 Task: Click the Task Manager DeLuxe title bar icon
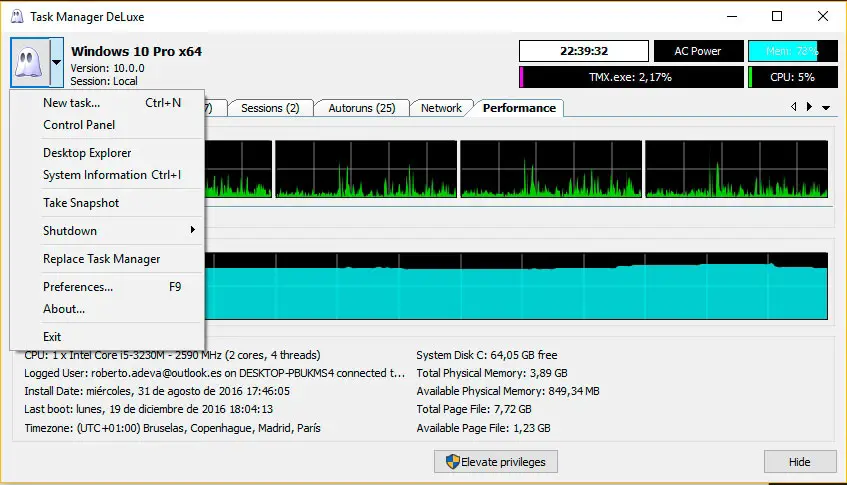point(17,17)
